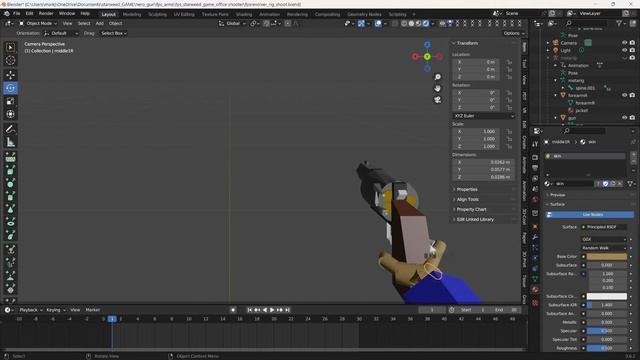Open viewport Options button
This screenshot has width=640, height=360.
(513, 33)
